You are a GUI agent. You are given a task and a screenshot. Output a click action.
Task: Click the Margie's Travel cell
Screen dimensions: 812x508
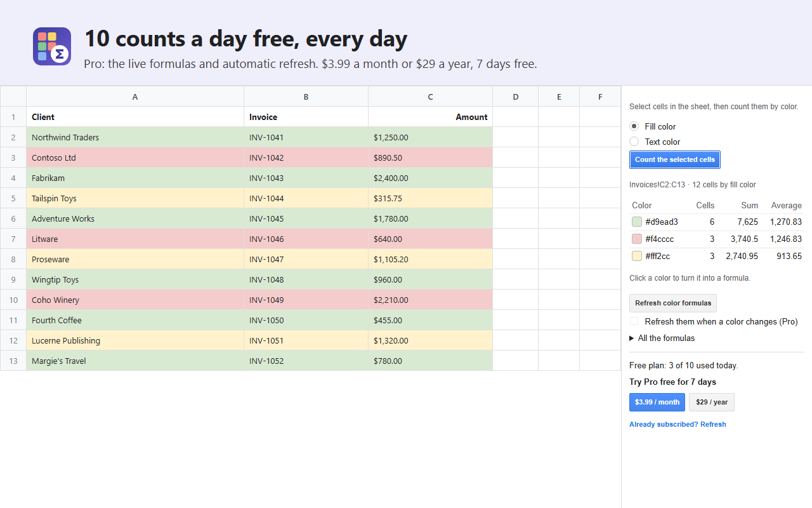tap(135, 361)
